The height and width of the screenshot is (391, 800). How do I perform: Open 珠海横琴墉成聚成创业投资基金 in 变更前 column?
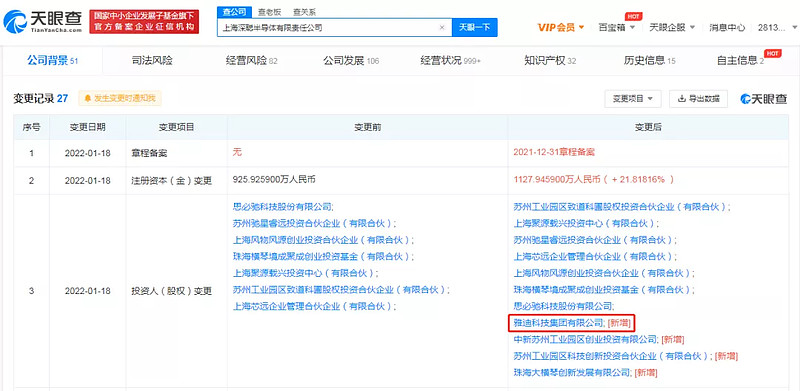[323, 256]
